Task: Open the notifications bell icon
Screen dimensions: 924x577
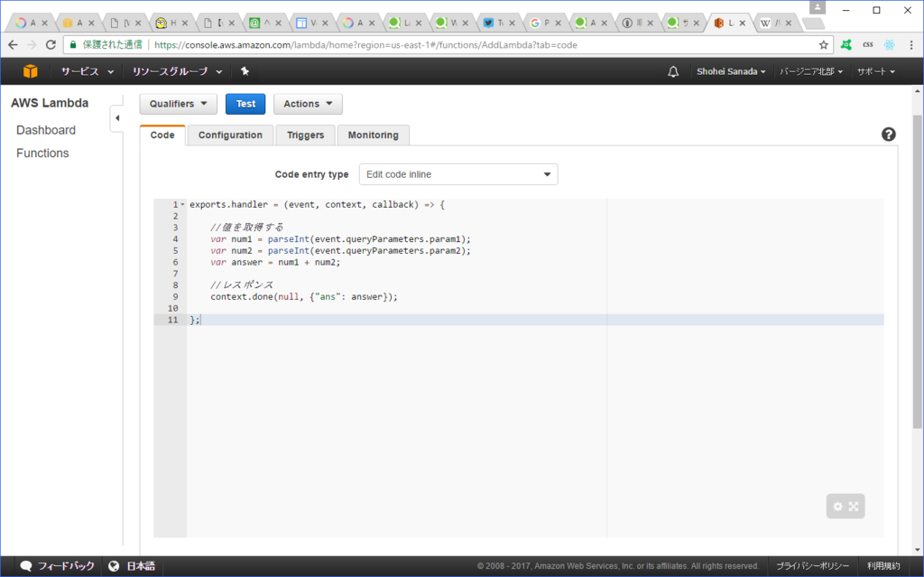Action: pos(673,71)
